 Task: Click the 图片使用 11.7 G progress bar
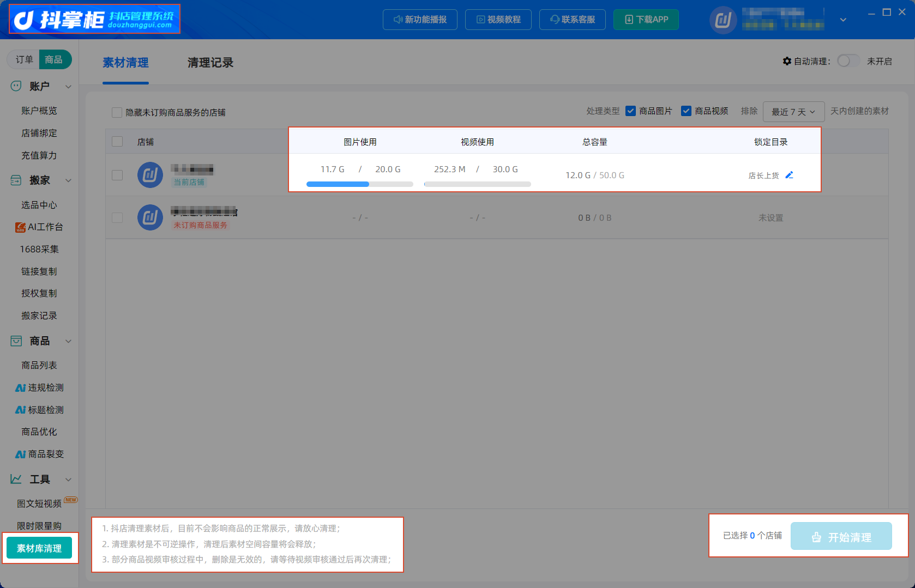coord(360,184)
